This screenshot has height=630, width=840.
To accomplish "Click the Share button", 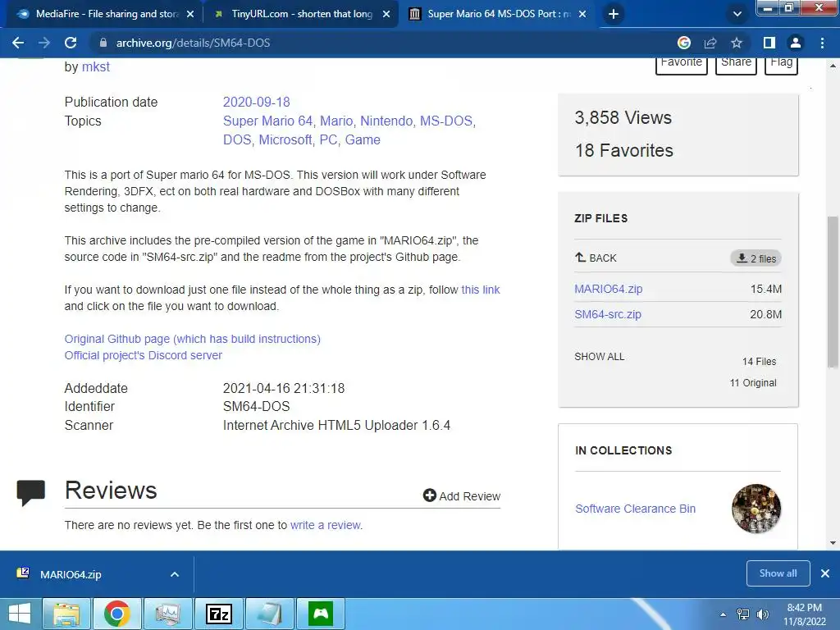I will pos(736,64).
